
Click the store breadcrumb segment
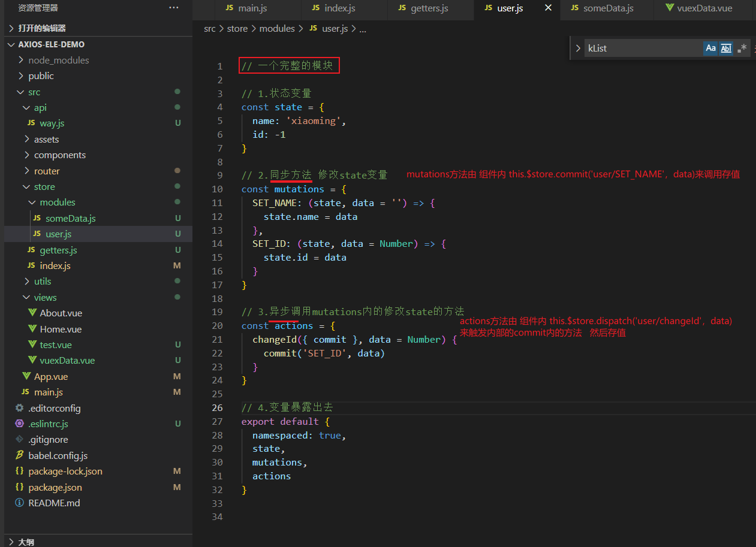237,28
